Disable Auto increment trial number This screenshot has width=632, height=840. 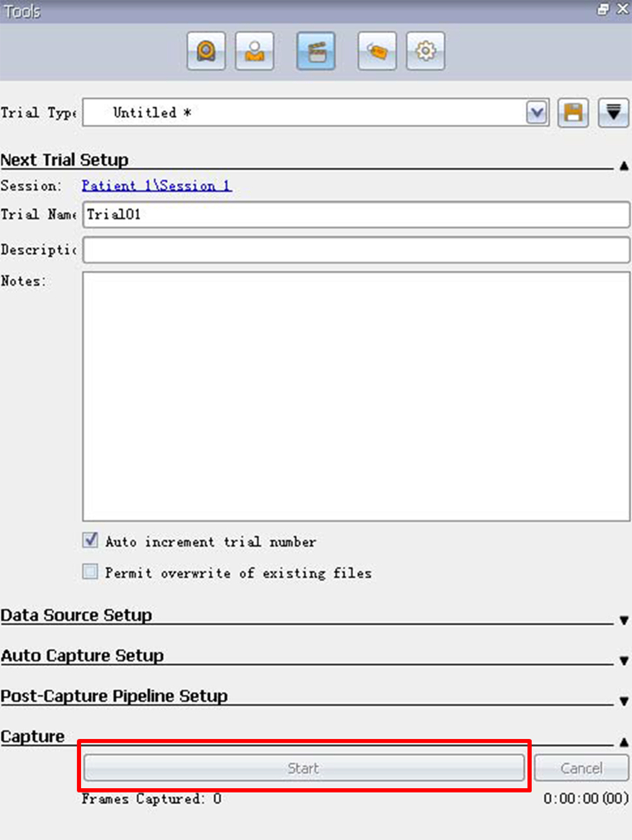(x=91, y=541)
